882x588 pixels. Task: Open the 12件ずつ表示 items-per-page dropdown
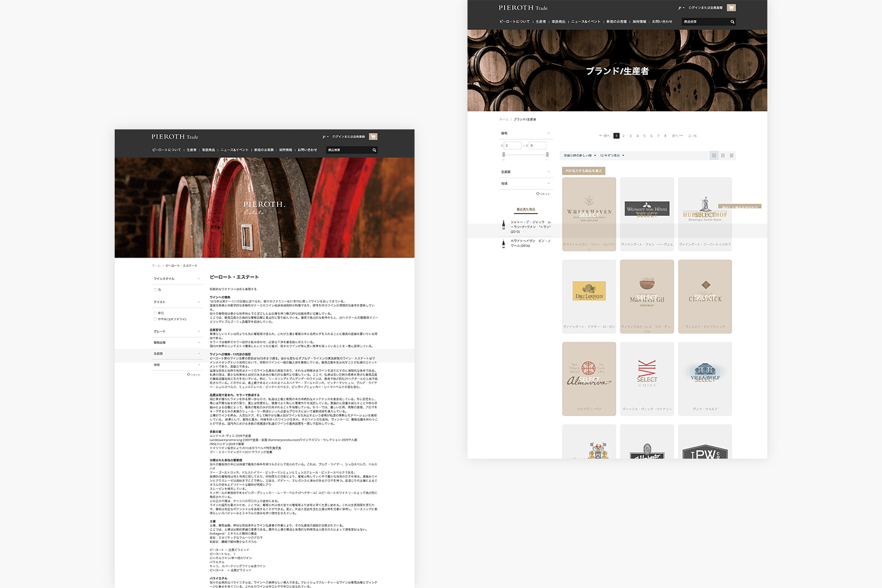[612, 155]
